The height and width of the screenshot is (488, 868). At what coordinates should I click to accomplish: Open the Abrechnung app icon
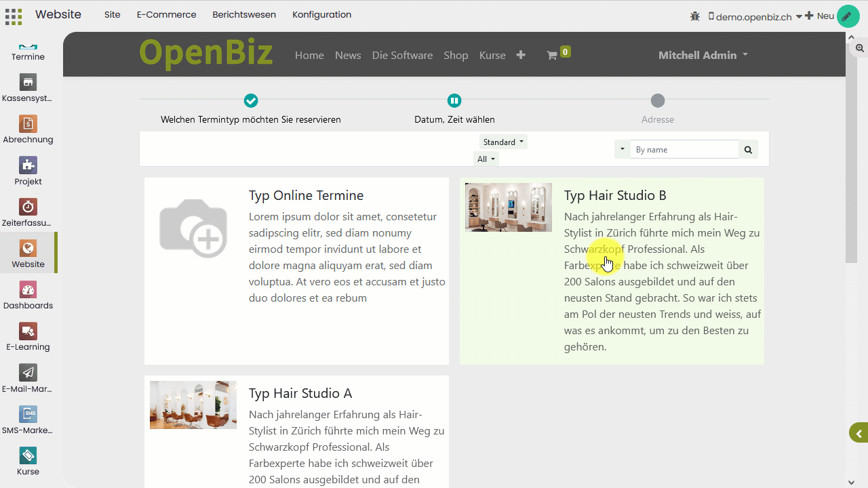28,124
